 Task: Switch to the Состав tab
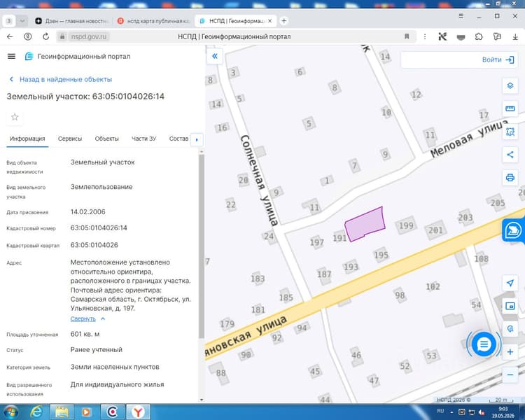pyautogui.click(x=178, y=139)
